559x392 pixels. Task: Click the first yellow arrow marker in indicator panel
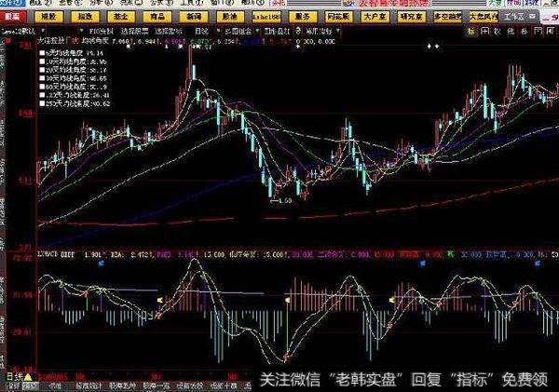(158, 300)
